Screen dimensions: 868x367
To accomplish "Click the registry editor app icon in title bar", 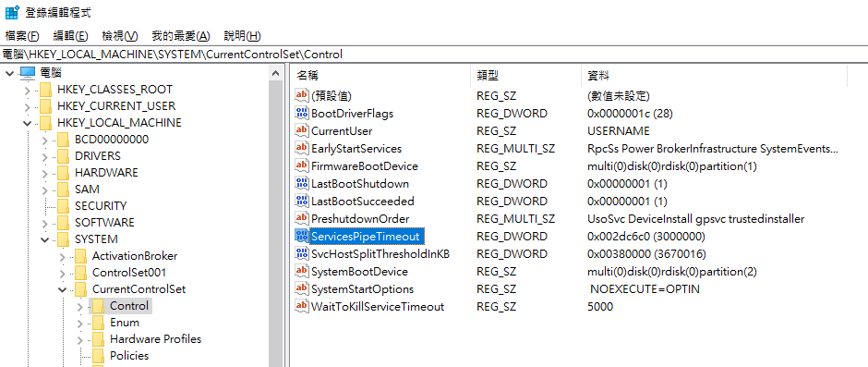I will pos(12,12).
